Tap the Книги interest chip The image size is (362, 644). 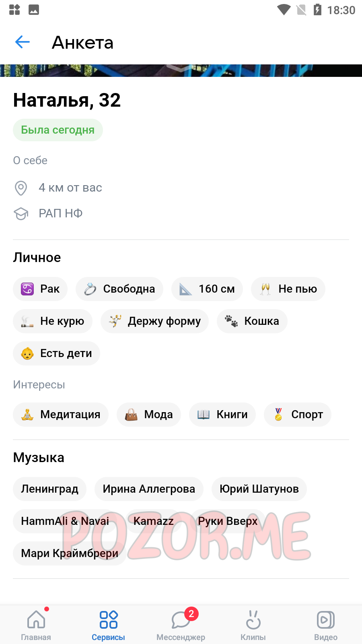coord(222,415)
